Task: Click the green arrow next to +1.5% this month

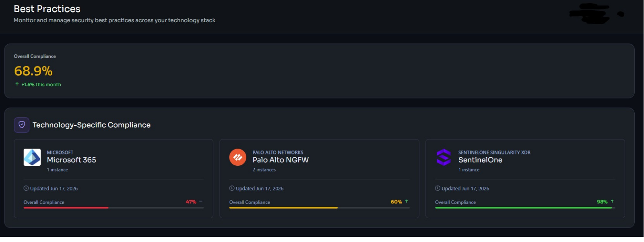Action: (x=17, y=84)
